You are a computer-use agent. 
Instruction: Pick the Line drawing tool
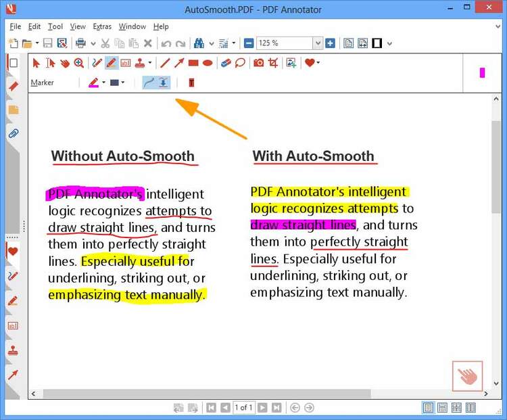[x=165, y=63]
